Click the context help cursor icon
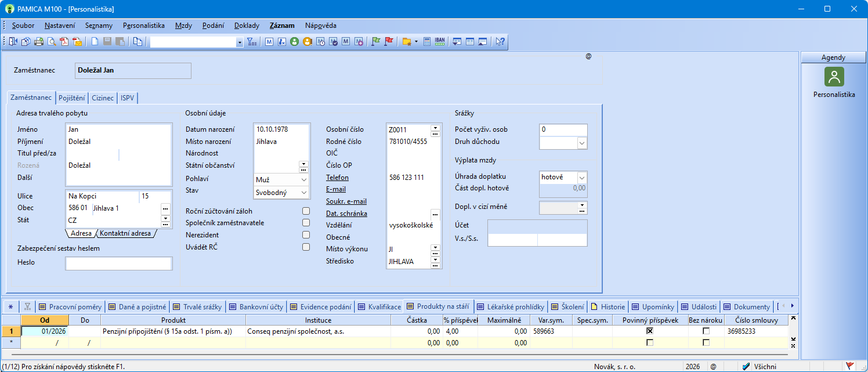The height and width of the screenshot is (372, 868). point(500,42)
